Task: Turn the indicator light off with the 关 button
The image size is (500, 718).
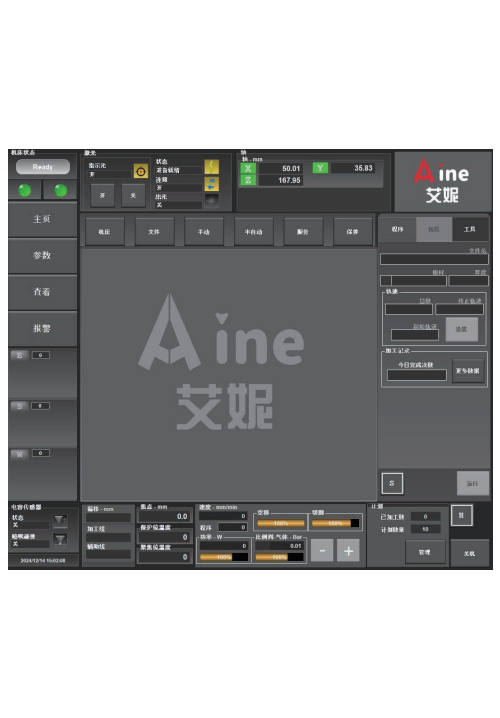Action: 133,196
